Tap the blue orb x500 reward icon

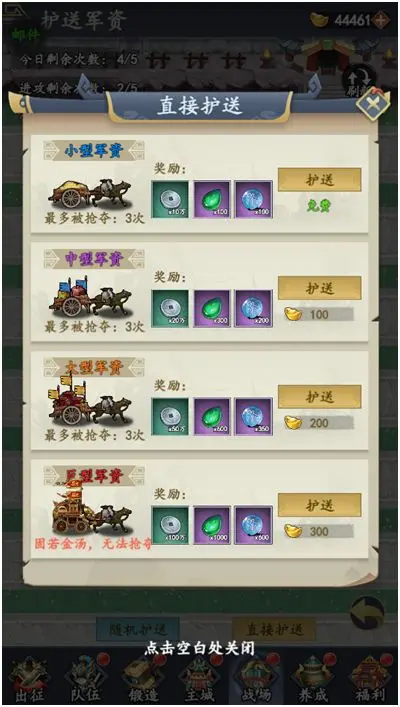[253, 525]
